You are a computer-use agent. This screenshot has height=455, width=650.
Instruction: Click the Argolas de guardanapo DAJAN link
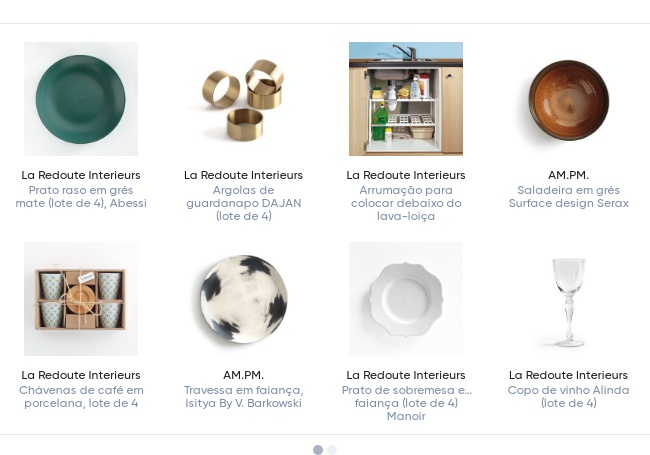243,203
